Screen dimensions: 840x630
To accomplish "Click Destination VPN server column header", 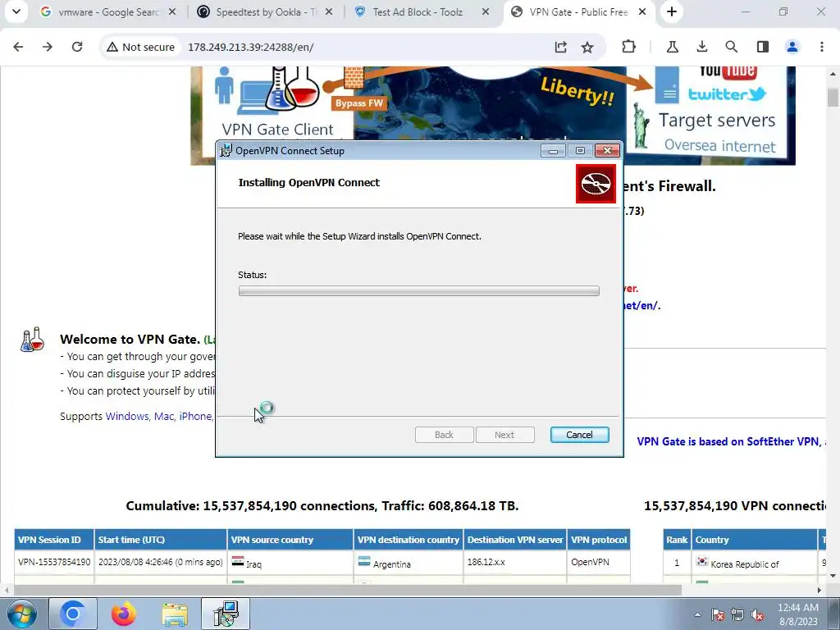I will [x=515, y=540].
